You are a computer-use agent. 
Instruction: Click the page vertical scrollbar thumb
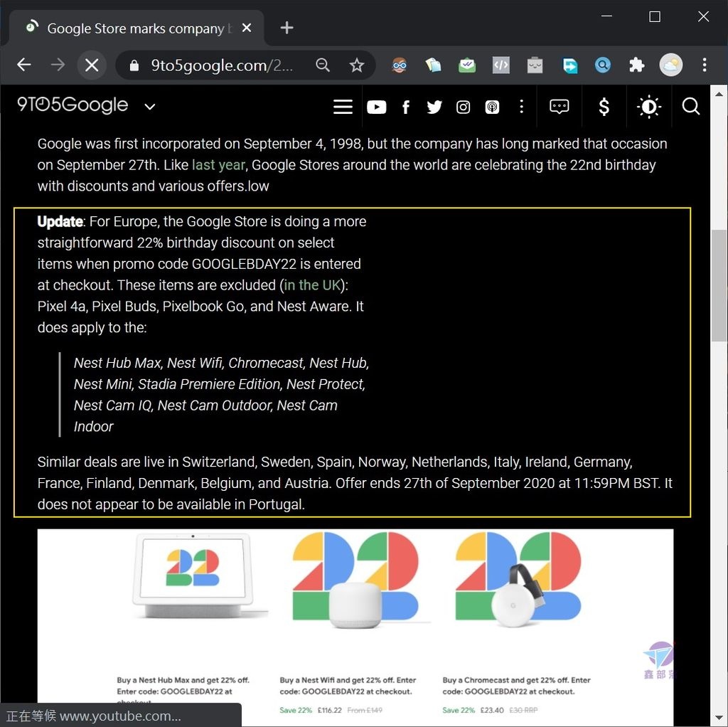(719, 286)
